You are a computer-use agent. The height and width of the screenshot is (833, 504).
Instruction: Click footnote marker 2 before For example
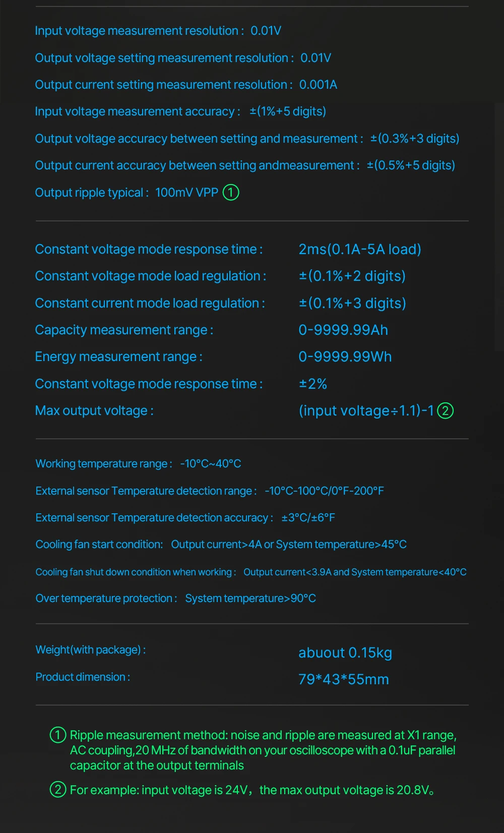coord(58,789)
